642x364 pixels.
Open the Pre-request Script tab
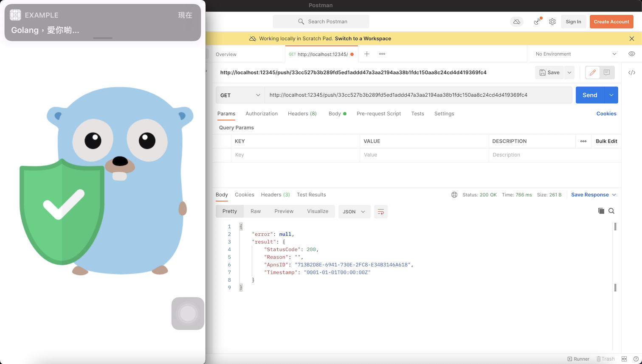379,114
